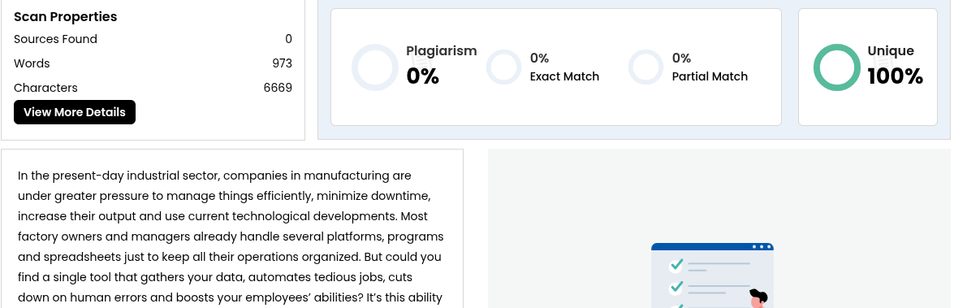Viewport: 980px width, 308px height.
Task: Click the second checkmark in the checklist illustration
Action: pyautogui.click(x=676, y=288)
